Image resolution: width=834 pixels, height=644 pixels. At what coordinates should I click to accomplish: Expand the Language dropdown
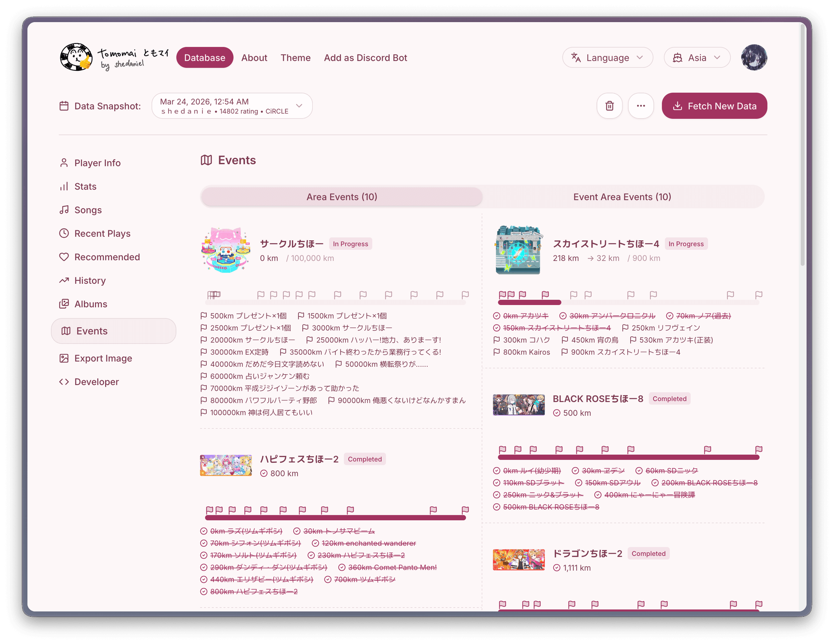(607, 58)
